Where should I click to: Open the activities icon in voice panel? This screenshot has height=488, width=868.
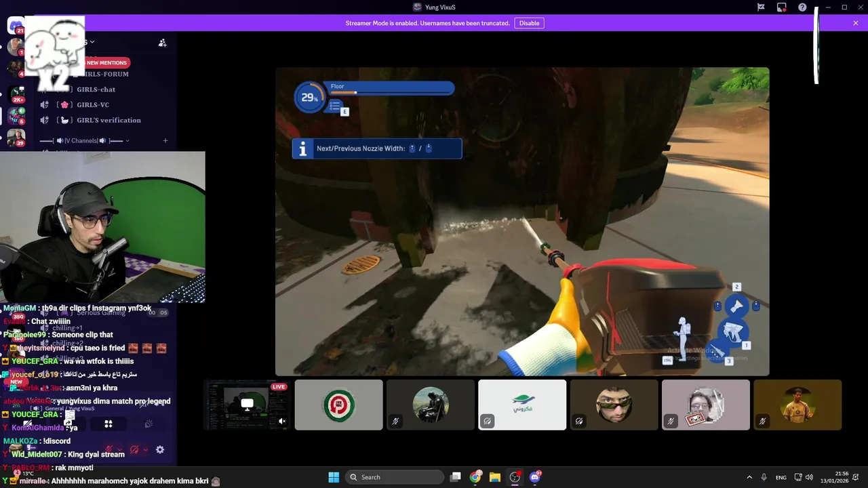(108, 424)
